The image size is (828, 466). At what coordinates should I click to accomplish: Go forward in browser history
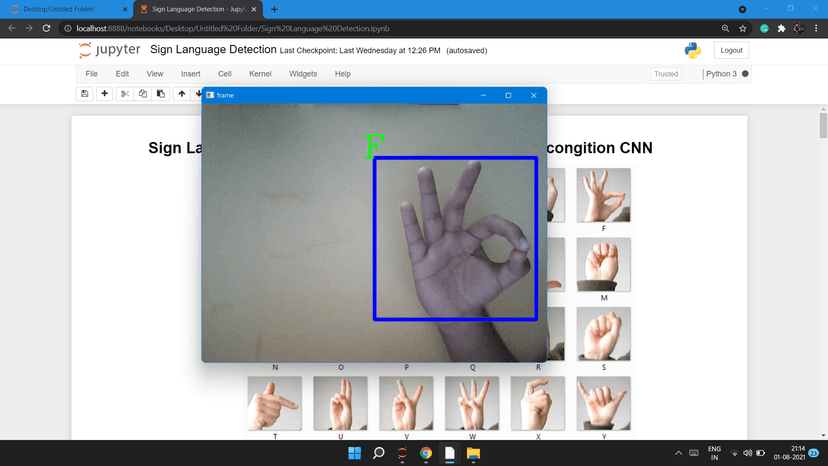(x=29, y=29)
